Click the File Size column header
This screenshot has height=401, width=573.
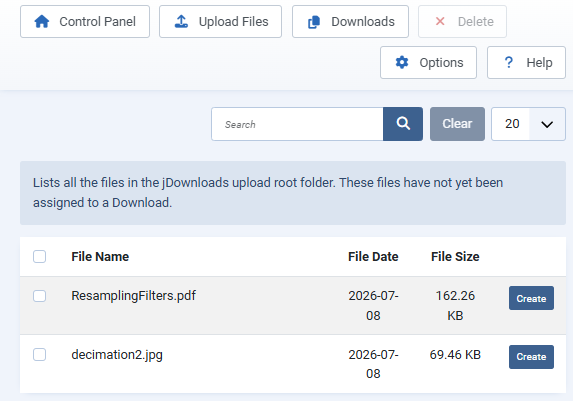click(x=455, y=257)
